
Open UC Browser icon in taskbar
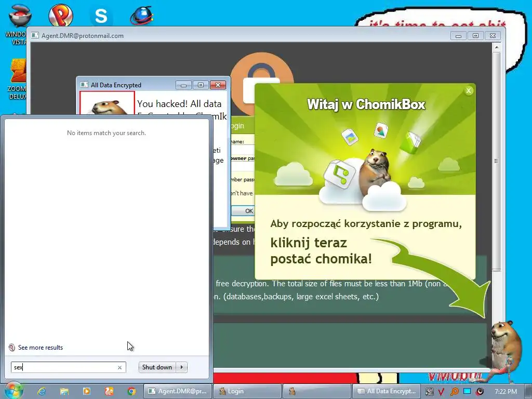pyautogui.click(x=109, y=391)
